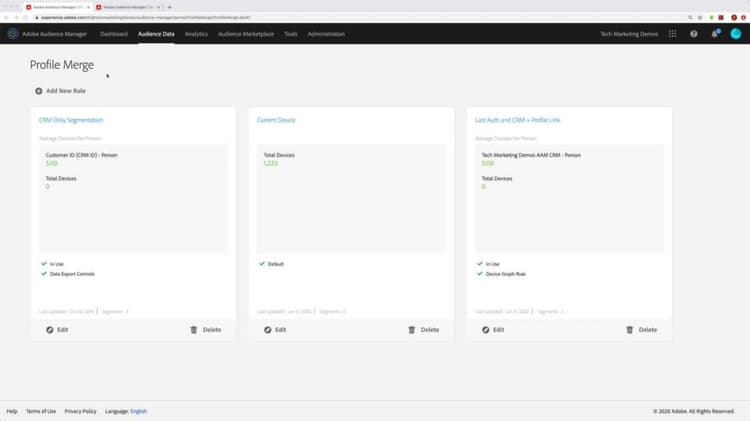Click the trash icon on Current Device card
This screenshot has width=750, height=421.
[412, 330]
